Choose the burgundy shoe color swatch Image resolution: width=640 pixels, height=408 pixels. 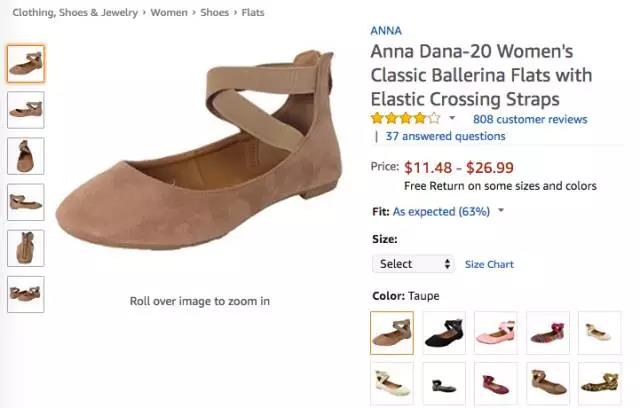495,384
